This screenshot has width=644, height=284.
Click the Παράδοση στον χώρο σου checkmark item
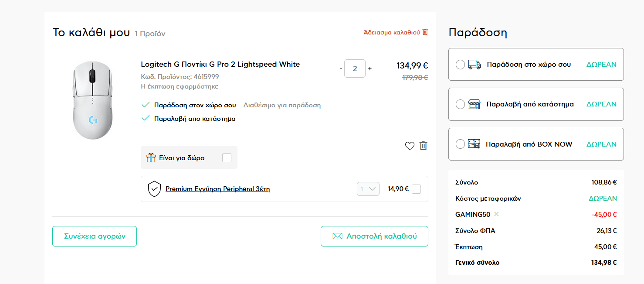(x=189, y=105)
